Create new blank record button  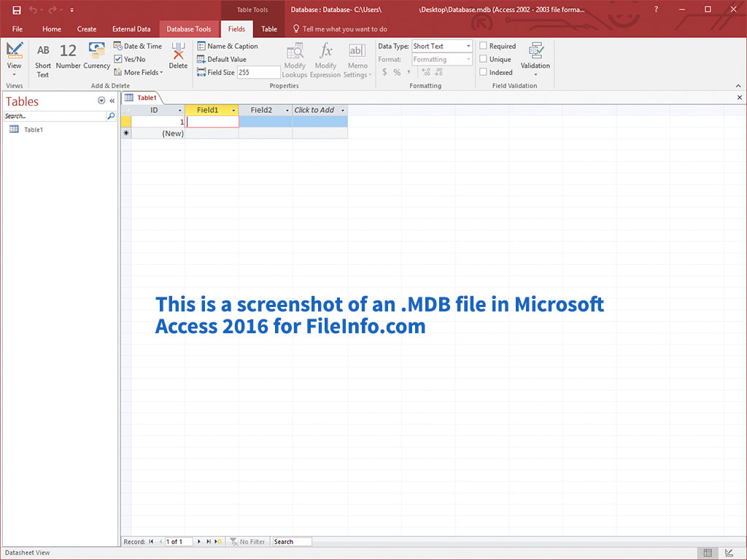click(218, 542)
